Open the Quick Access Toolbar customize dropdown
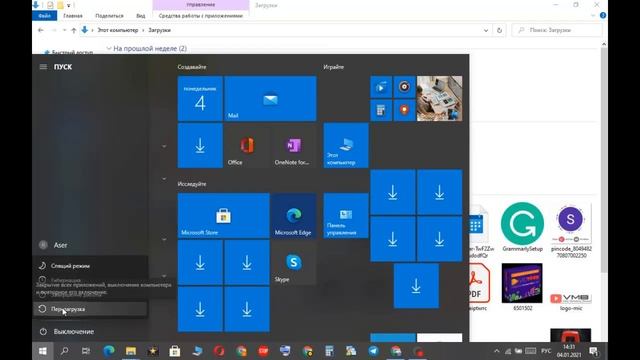The height and width of the screenshot is (360, 640). pyautogui.click(x=69, y=5)
